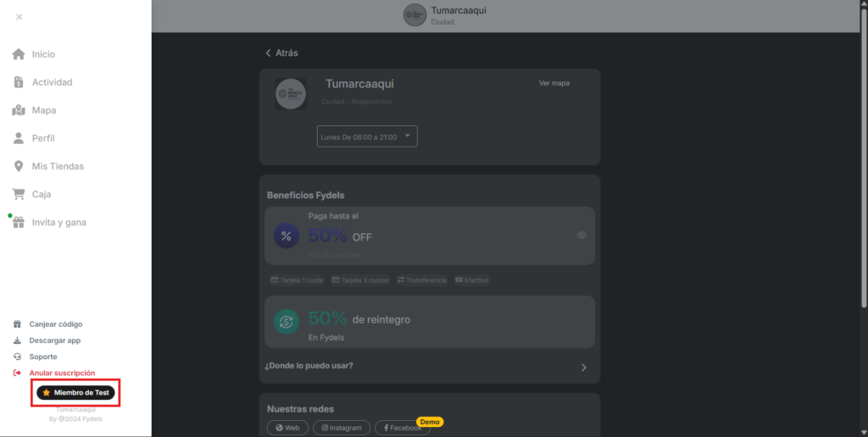The width and height of the screenshot is (868, 437).
Task: Click the Tumarcaaqui store name heading
Action: [359, 84]
